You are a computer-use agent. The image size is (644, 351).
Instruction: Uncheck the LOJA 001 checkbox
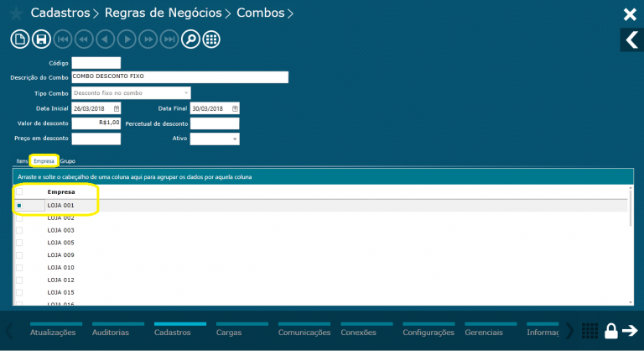pos(19,206)
